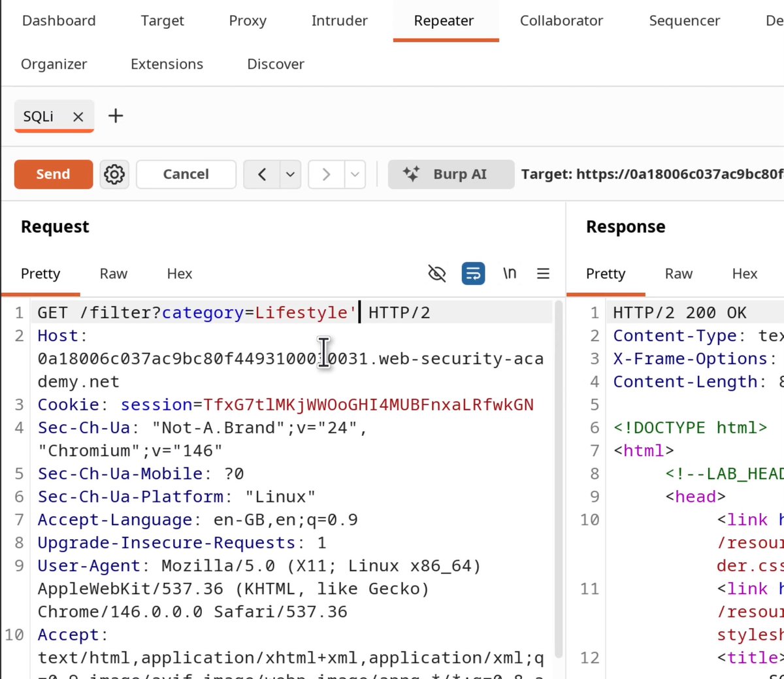784x679 pixels.
Task: Select Response Pretty view tab
Action: click(x=606, y=274)
